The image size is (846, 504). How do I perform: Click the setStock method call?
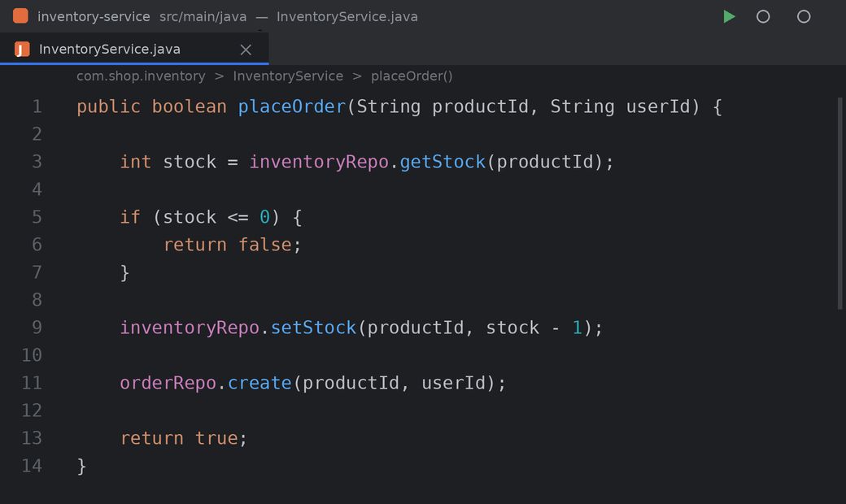click(313, 328)
